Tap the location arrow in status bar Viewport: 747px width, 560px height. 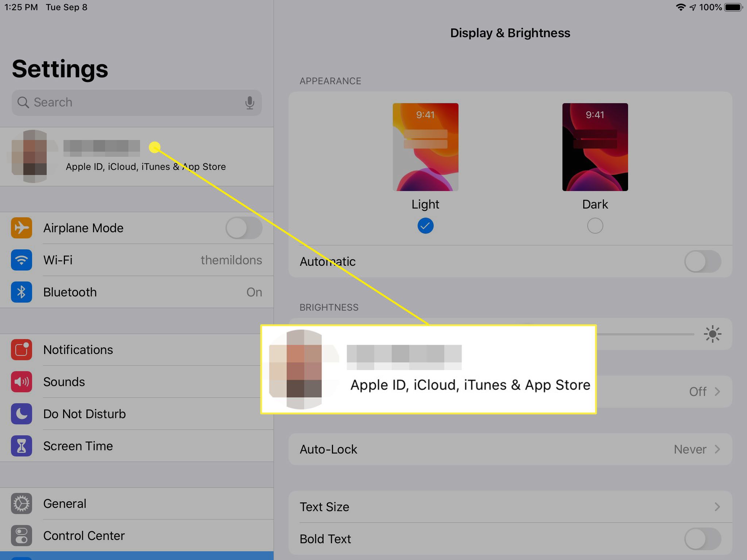[x=693, y=7]
